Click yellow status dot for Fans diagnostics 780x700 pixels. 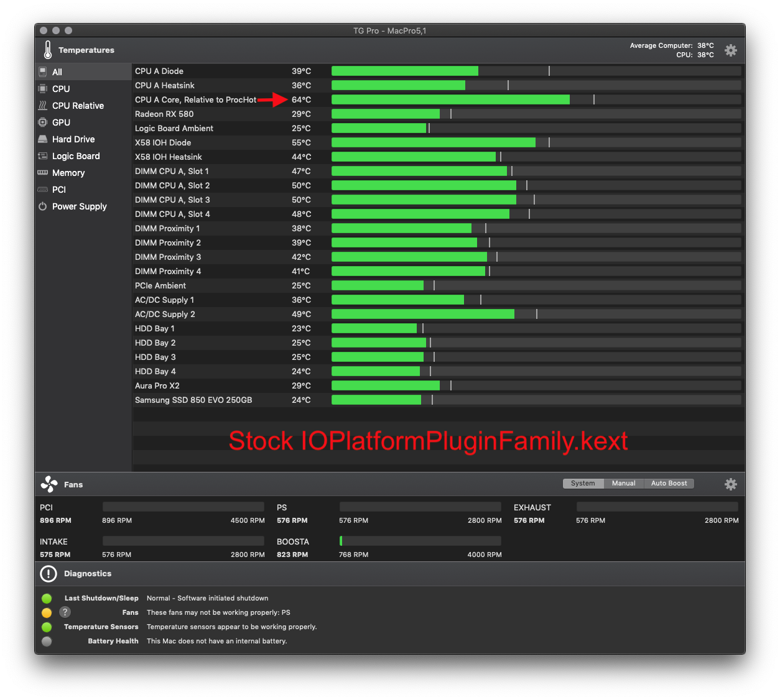click(47, 613)
